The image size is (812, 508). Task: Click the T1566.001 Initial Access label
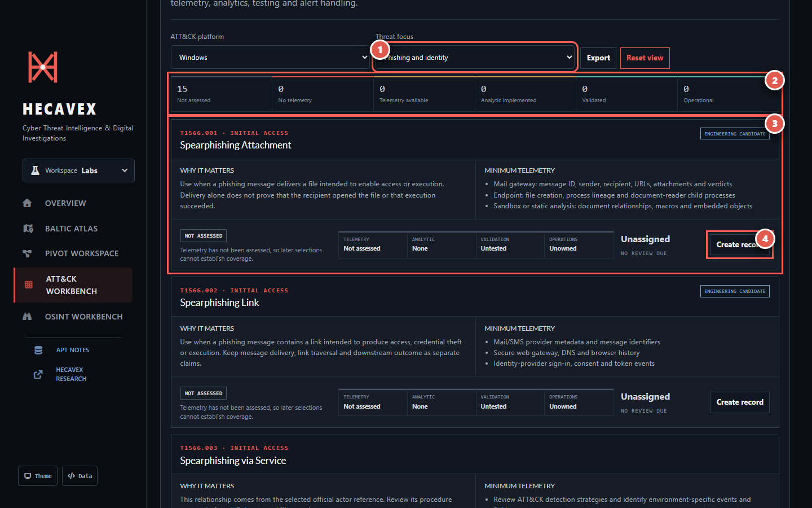tap(234, 133)
